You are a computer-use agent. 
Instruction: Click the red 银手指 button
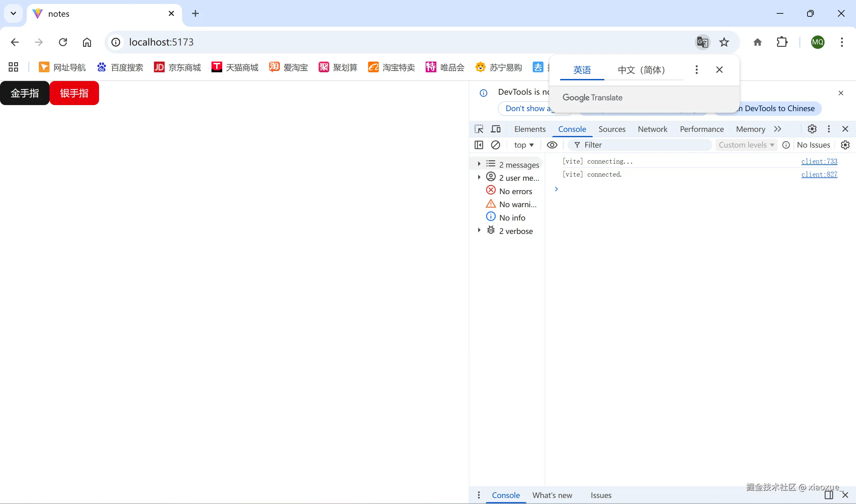click(74, 93)
